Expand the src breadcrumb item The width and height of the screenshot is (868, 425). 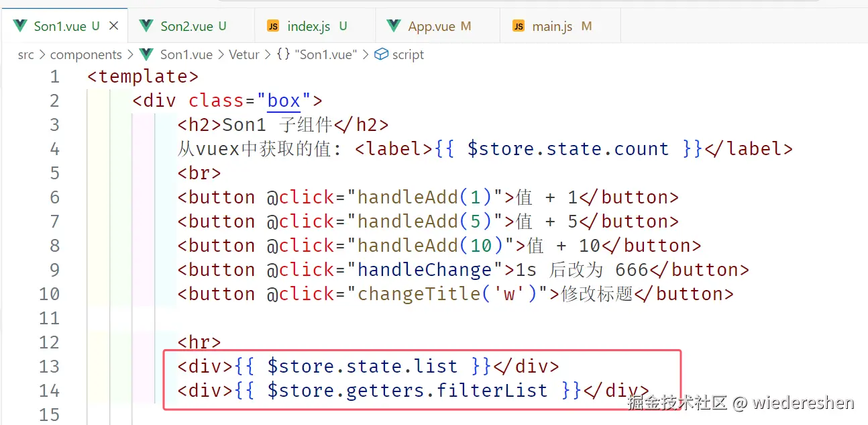click(x=25, y=54)
